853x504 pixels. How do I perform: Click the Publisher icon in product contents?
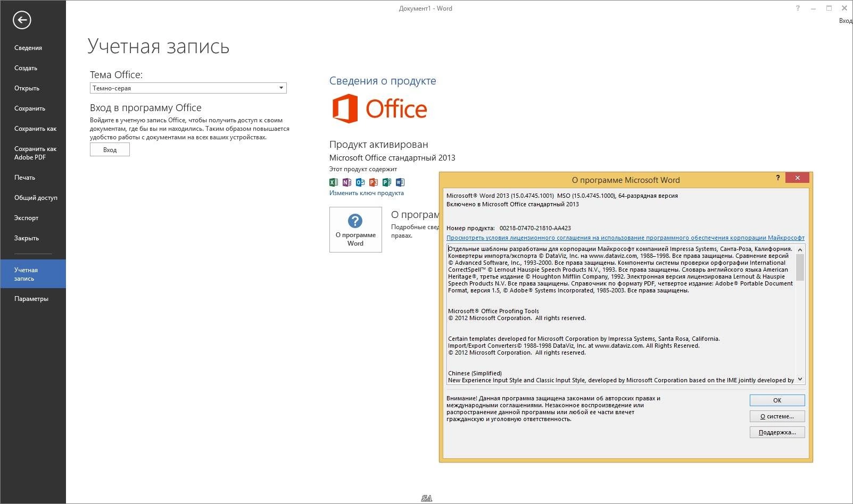[387, 182]
